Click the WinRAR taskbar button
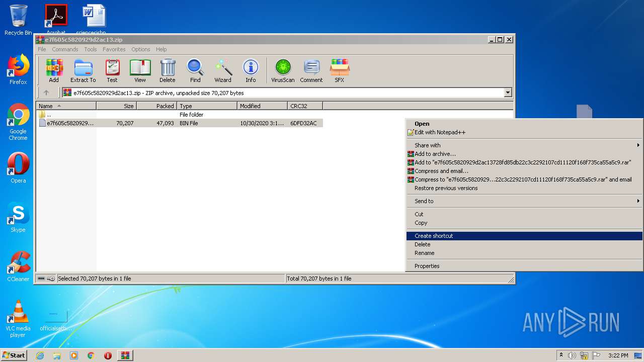This screenshot has width=644, height=362. point(125,355)
